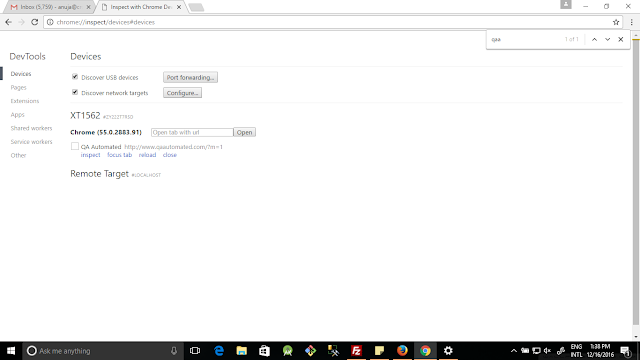Open Pages section in sidebar

point(18,87)
